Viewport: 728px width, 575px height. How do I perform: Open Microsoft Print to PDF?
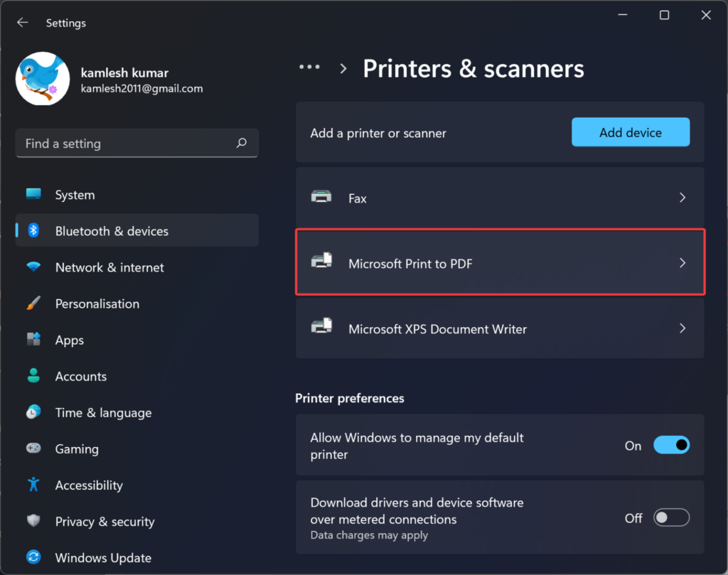pos(500,262)
